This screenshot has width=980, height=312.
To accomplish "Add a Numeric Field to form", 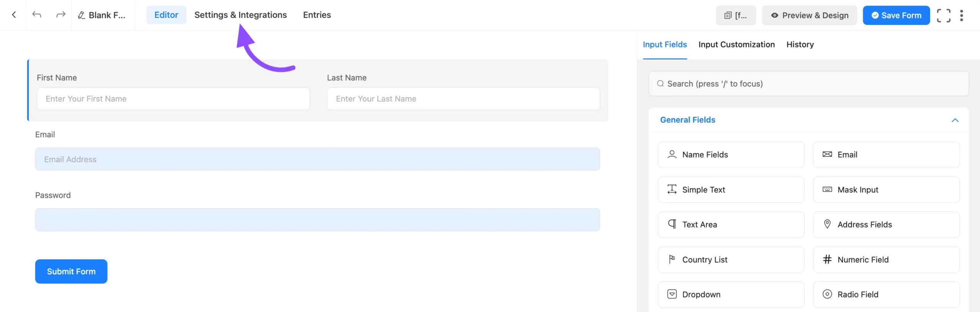I will click(886, 260).
